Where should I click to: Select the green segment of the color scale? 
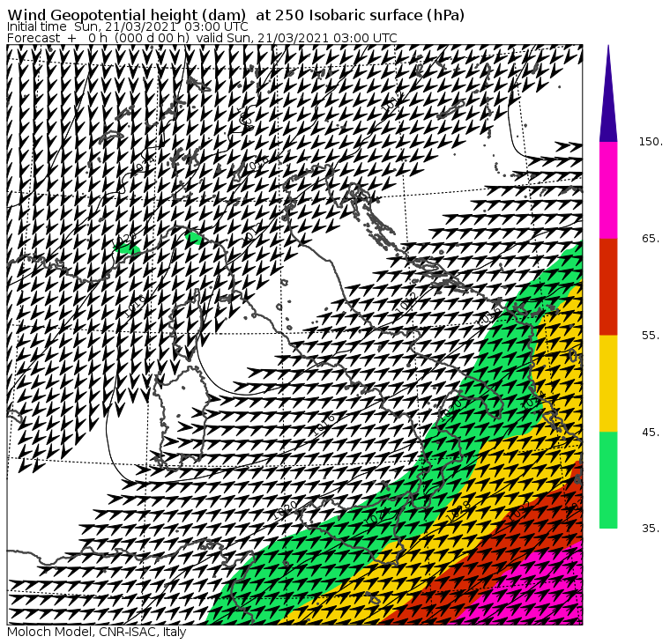coord(608,480)
